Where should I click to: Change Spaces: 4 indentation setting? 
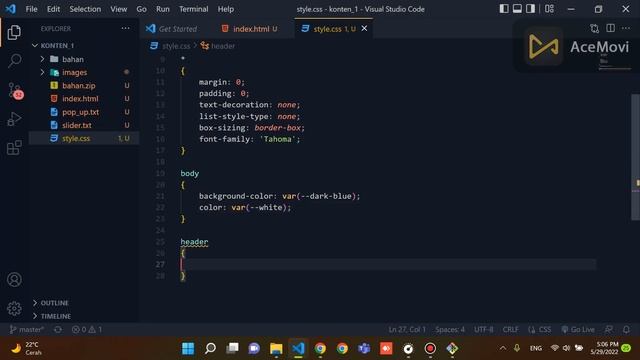coord(450,329)
